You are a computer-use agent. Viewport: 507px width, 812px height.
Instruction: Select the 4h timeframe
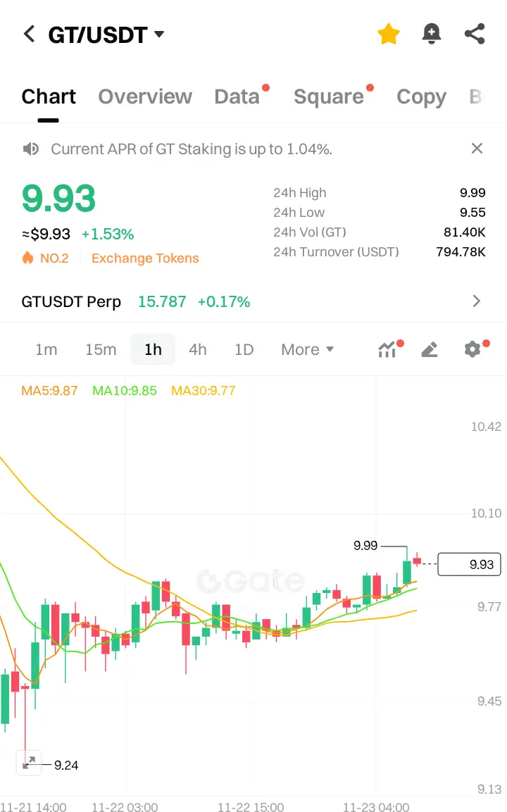tap(197, 349)
